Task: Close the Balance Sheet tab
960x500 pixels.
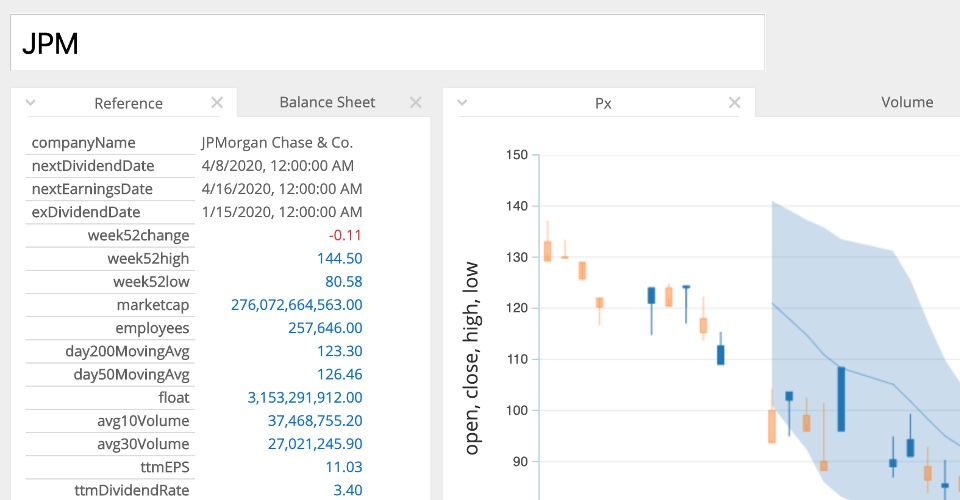Action: [416, 102]
